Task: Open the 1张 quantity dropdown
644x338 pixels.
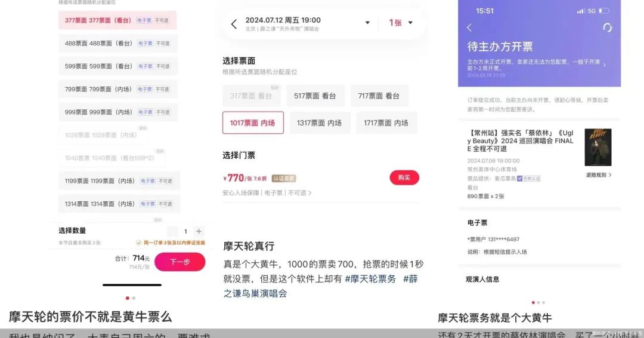Action: click(x=401, y=23)
